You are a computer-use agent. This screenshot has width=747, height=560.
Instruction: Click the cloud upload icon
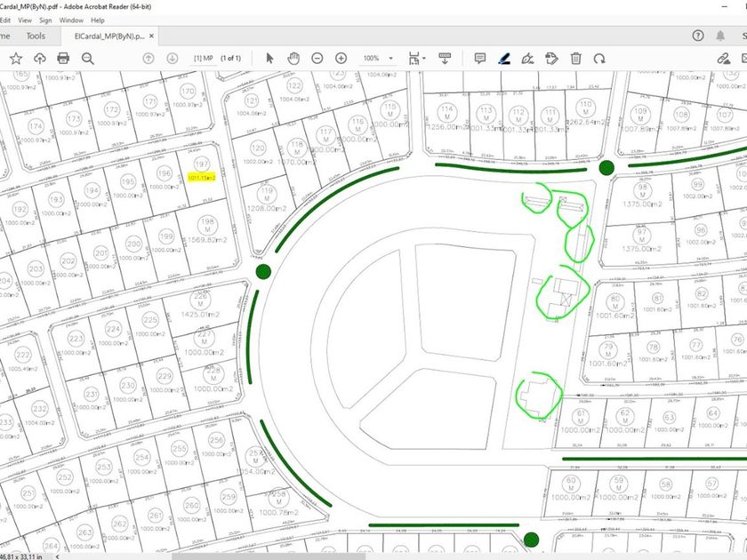pyautogui.click(x=39, y=58)
